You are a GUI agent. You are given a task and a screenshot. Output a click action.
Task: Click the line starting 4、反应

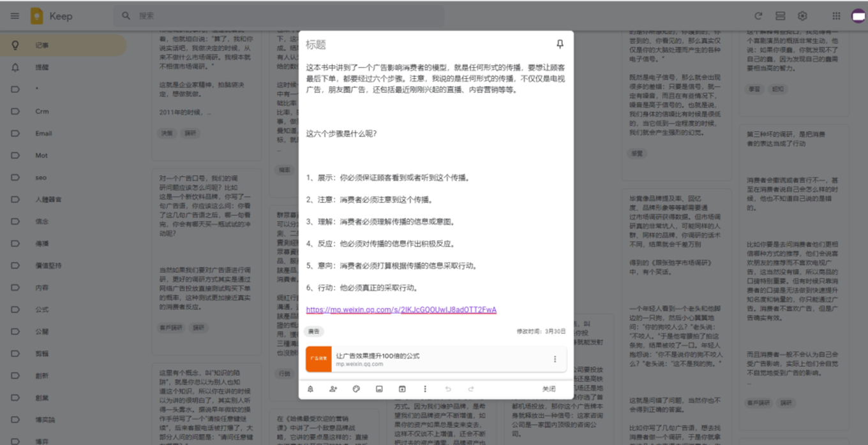[380, 244]
